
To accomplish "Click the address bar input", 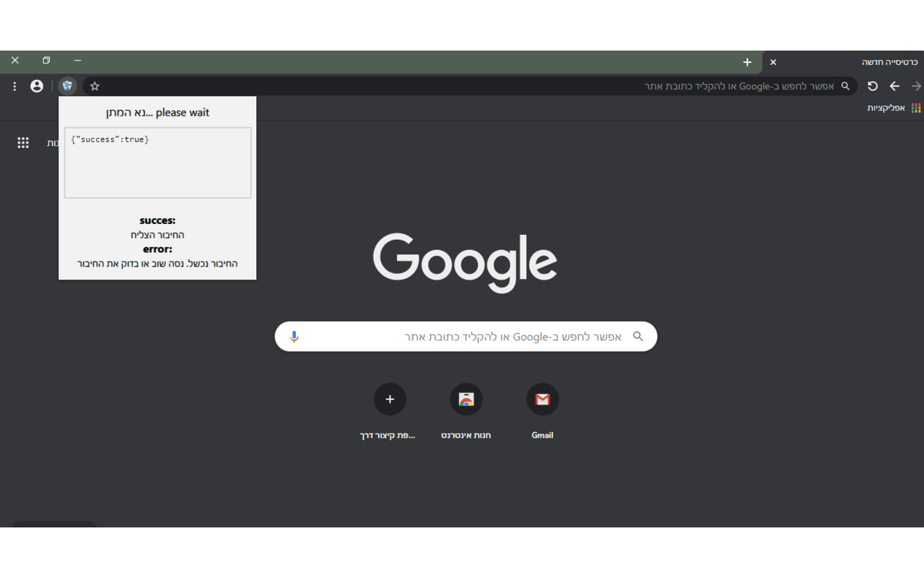I will pyautogui.click(x=470, y=86).
